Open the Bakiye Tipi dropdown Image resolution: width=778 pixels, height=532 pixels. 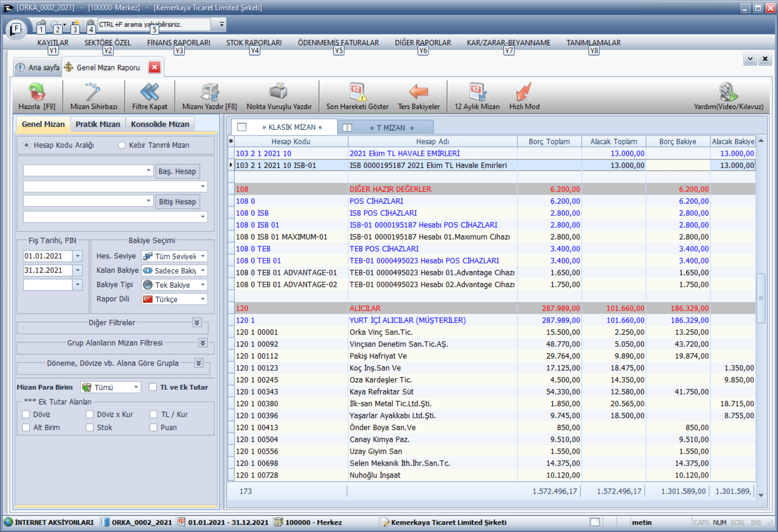tap(203, 285)
